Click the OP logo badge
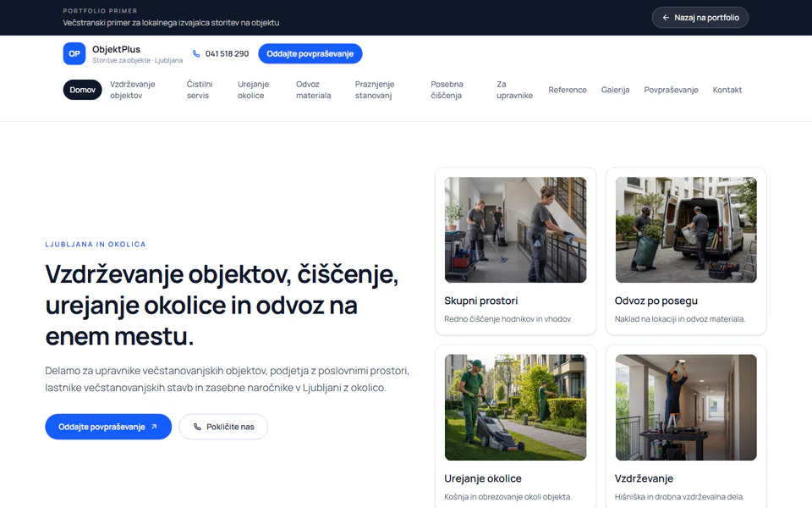 click(x=74, y=54)
